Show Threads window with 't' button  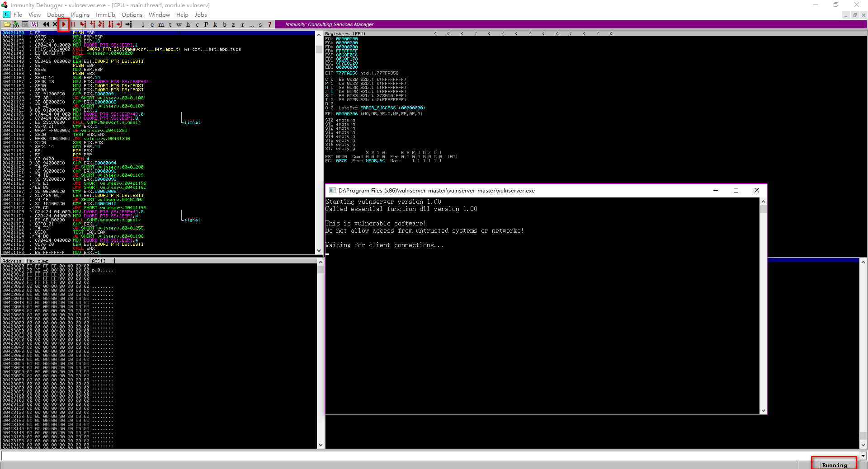tap(170, 24)
